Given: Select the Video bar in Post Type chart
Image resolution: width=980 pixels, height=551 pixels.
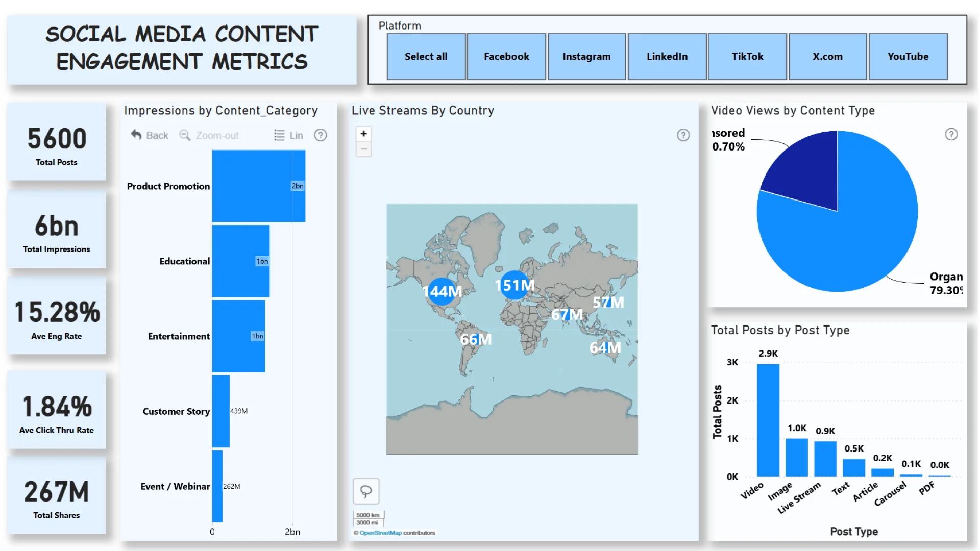Looking at the screenshot, I should point(768,420).
